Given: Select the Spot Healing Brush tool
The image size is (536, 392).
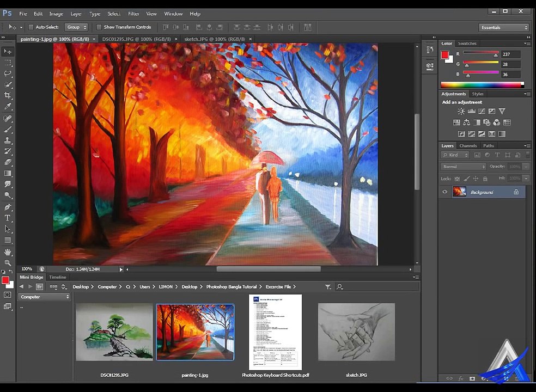Looking at the screenshot, I should click(8, 119).
